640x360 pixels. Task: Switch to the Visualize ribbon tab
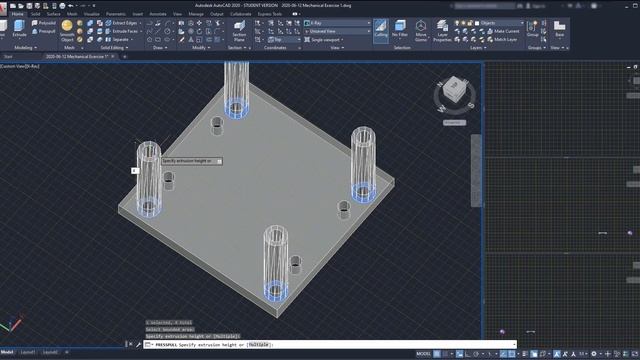click(91, 14)
